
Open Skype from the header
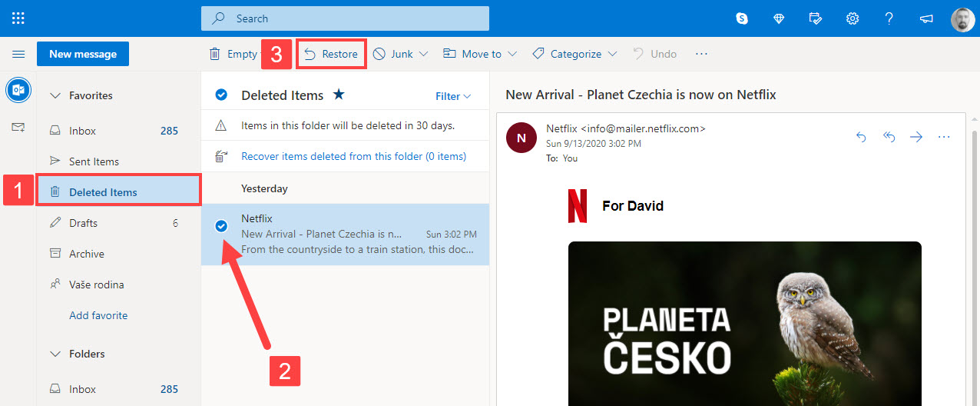pos(742,18)
